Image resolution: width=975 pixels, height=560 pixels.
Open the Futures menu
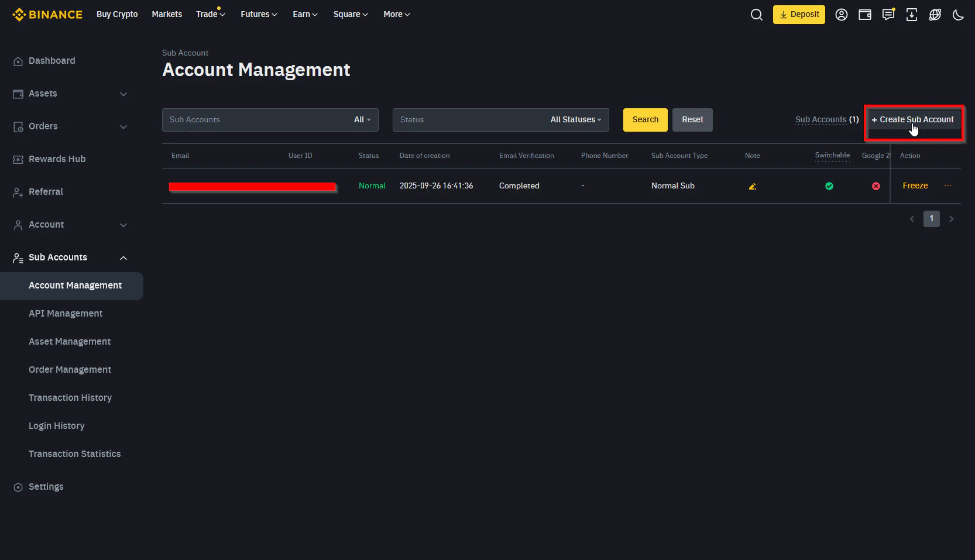pos(258,14)
